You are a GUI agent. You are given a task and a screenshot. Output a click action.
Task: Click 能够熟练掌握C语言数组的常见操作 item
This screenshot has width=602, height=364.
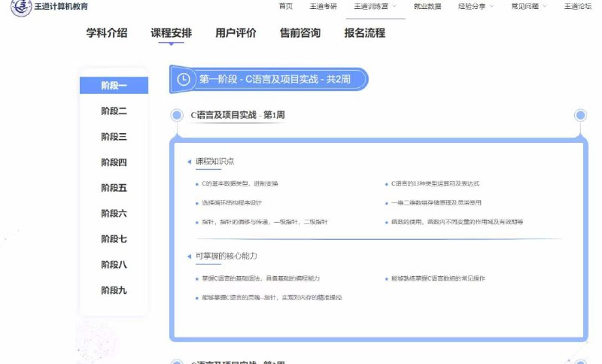pos(439,278)
